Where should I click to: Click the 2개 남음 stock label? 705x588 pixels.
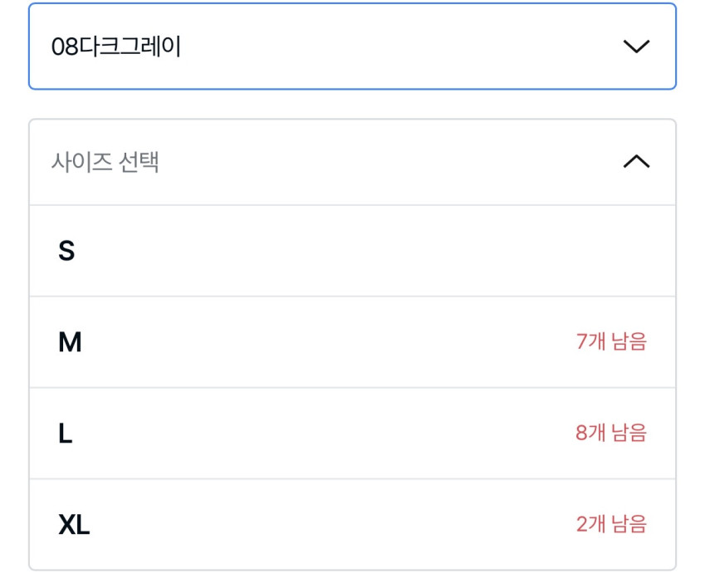point(611,525)
